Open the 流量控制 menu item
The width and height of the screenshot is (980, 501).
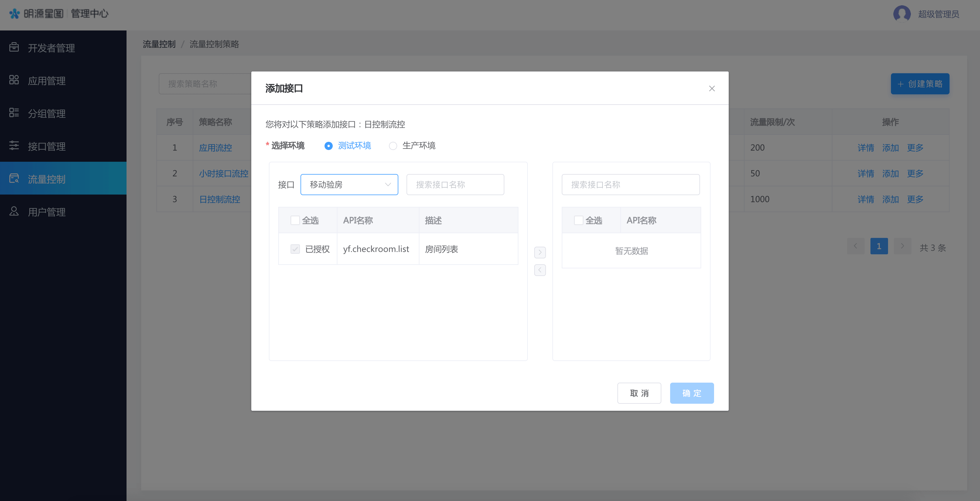(46, 178)
